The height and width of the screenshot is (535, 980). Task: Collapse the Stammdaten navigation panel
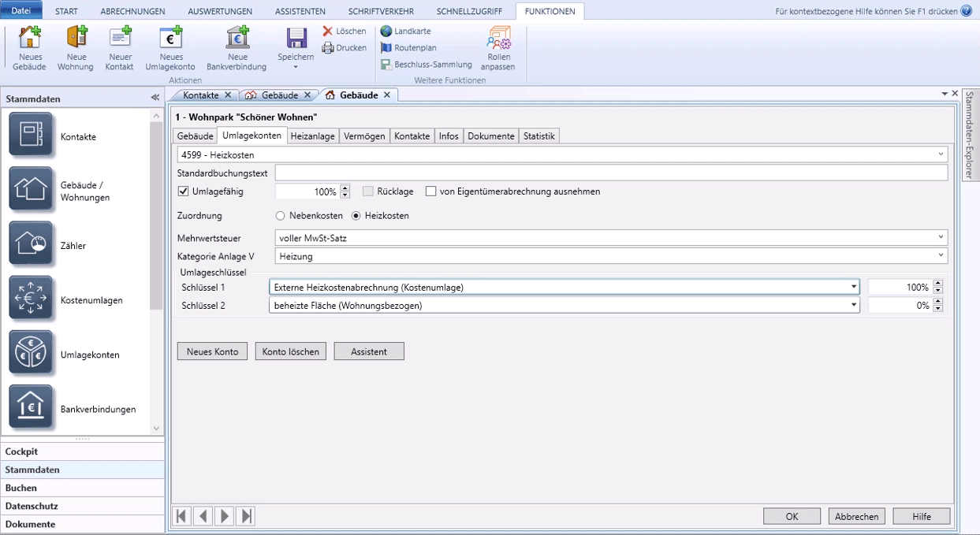pos(155,98)
